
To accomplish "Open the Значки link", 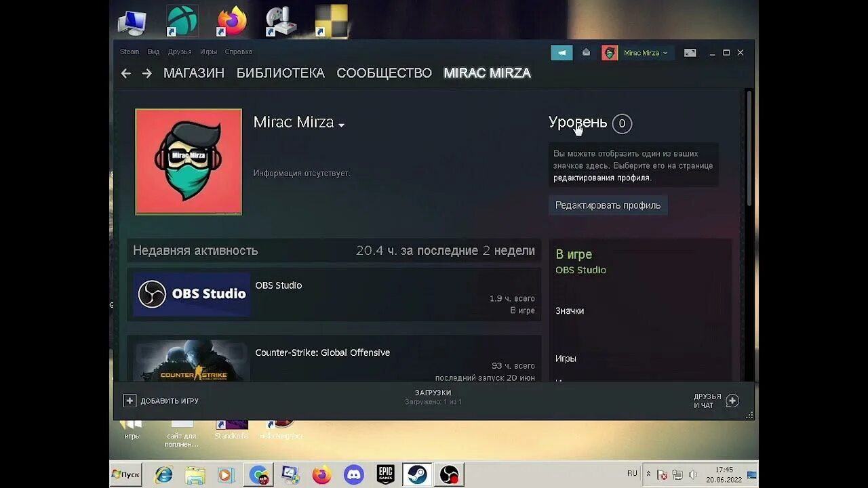I will (570, 310).
